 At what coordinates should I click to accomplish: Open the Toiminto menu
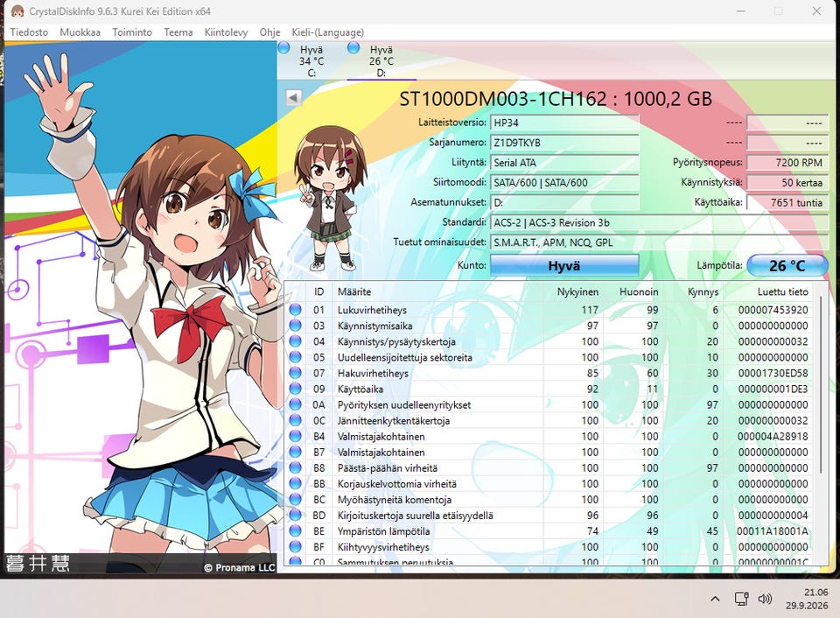[132, 32]
